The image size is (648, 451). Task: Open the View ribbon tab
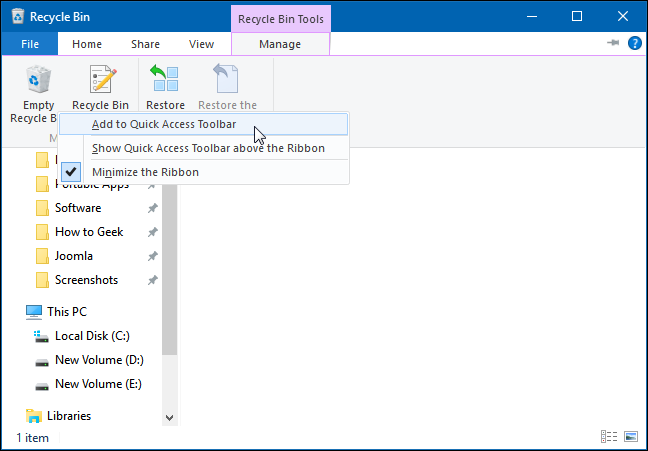(201, 44)
